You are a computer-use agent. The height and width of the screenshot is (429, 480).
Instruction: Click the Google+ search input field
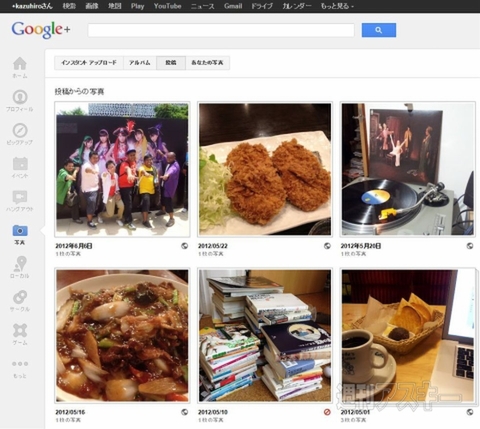click(x=221, y=30)
